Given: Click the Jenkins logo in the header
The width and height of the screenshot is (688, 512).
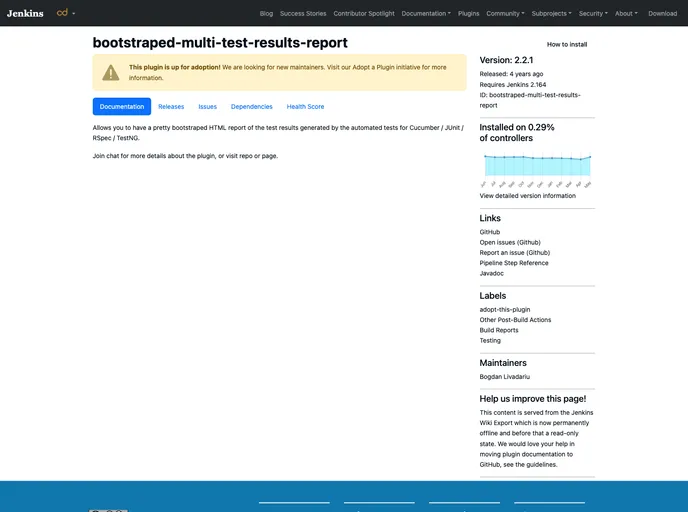Looking at the screenshot, I should [25, 13].
